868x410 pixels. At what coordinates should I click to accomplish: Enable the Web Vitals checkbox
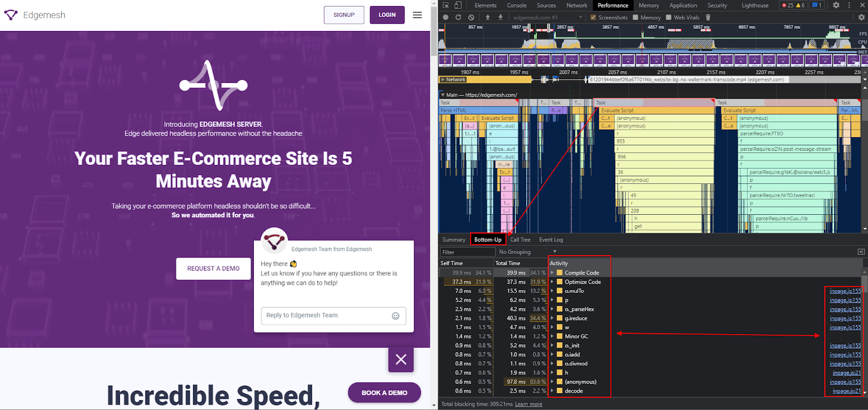pos(669,17)
